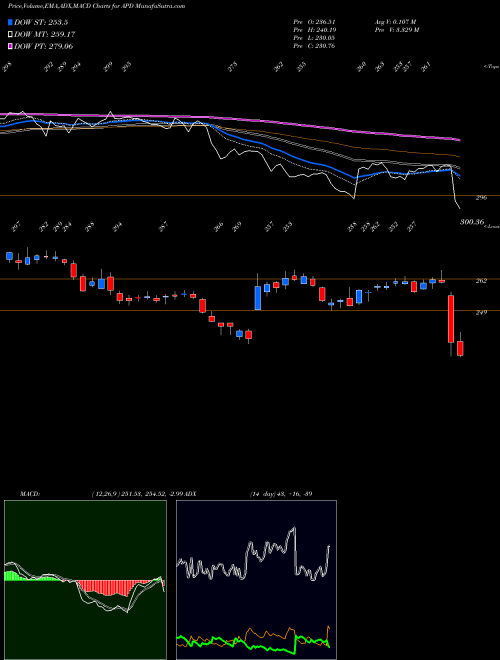
Task: Click the Pre O: 236.31 value
Action: [x=314, y=22]
